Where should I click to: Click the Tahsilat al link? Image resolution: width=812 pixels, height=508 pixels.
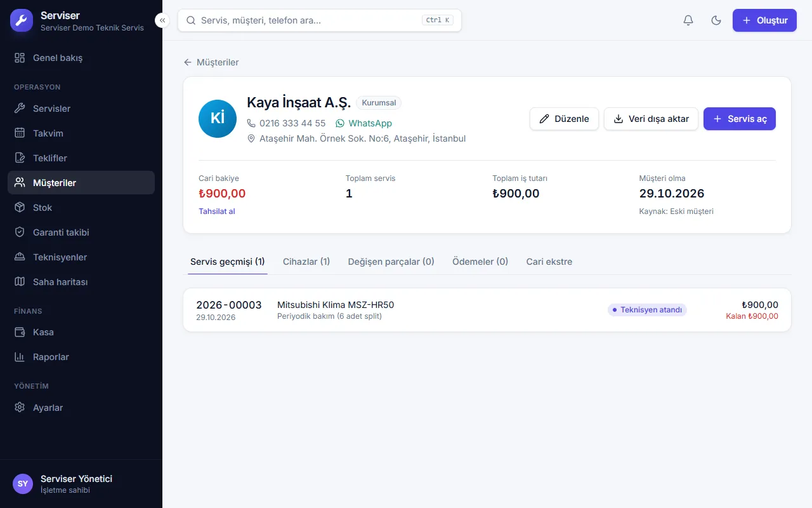217,211
